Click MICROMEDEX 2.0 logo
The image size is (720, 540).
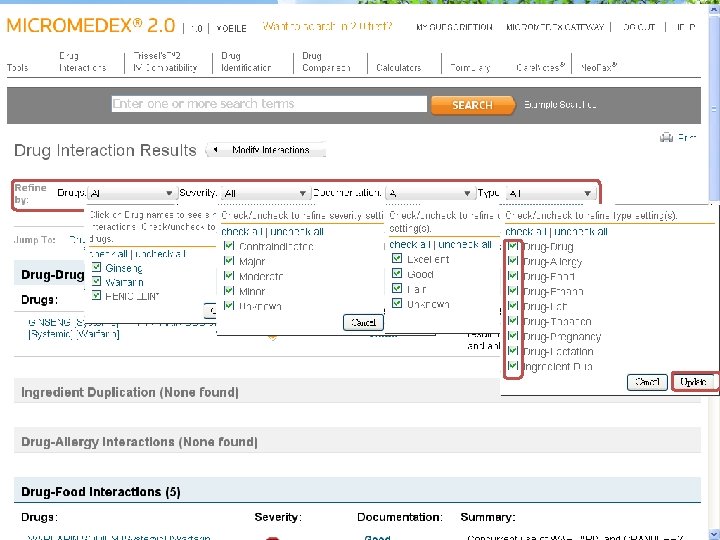pyautogui.click(x=91, y=25)
